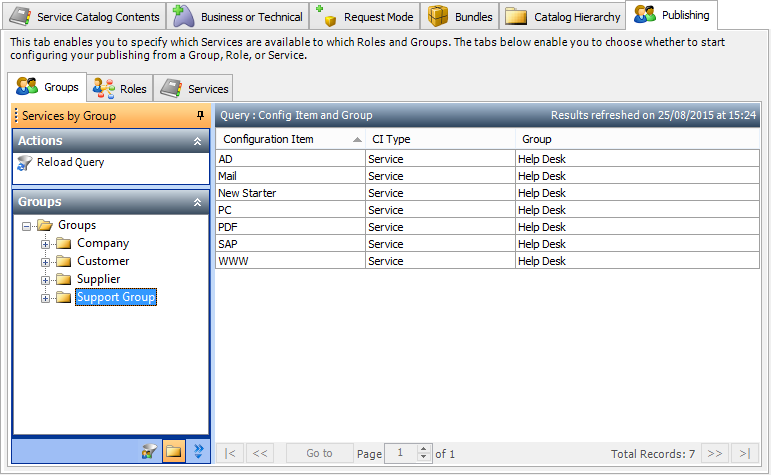Click the Help Desk cell in the SAP row
This screenshot has width=771, height=475.
tap(637, 244)
